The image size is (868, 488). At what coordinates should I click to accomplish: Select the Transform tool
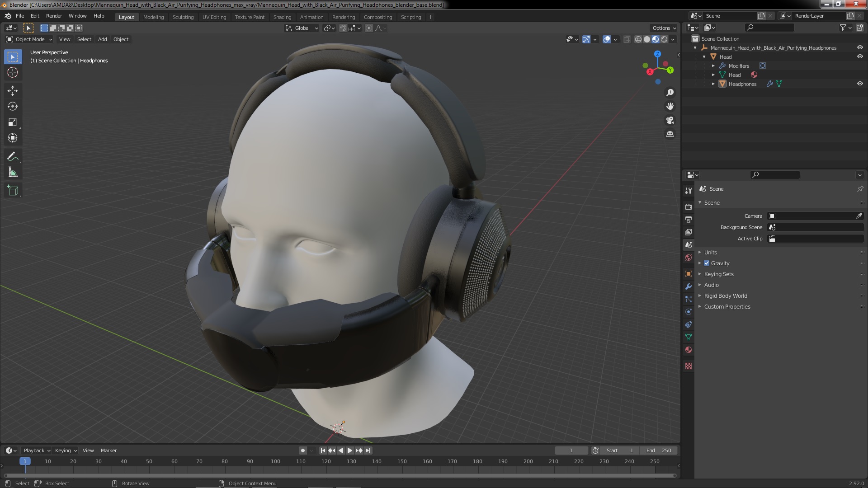tap(13, 138)
